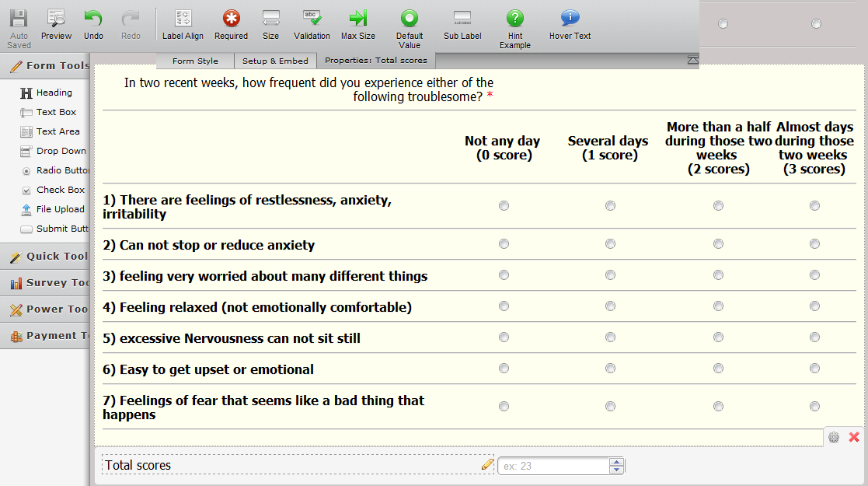Click the 'Total scores' label text

tap(138, 466)
